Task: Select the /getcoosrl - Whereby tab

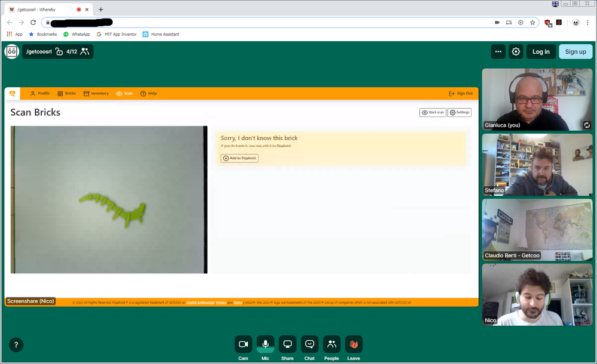Action: [x=50, y=10]
